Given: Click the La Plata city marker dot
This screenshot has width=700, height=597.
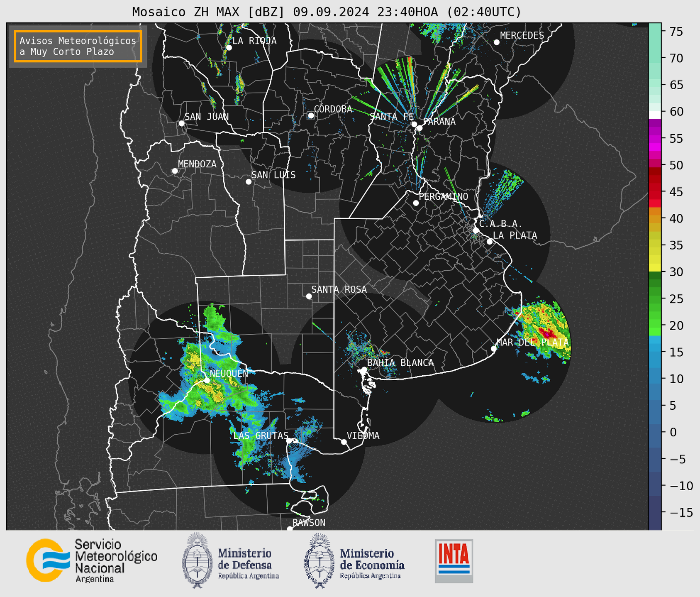Looking at the screenshot, I should pos(490,242).
